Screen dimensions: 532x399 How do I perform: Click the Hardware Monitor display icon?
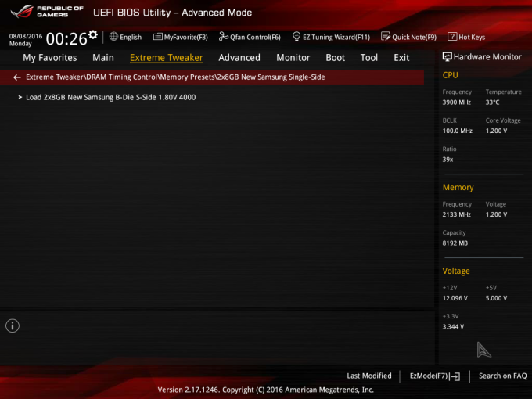(x=447, y=56)
